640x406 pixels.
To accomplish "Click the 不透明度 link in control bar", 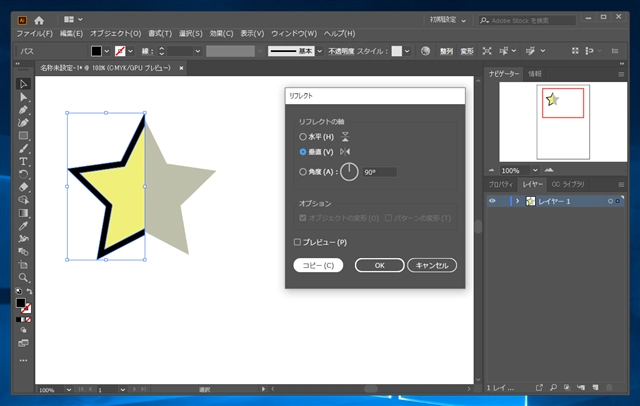I will 341,51.
